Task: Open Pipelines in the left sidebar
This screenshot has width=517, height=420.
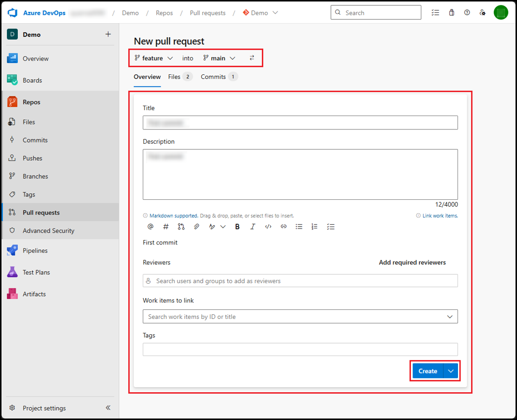Action: [x=35, y=250]
